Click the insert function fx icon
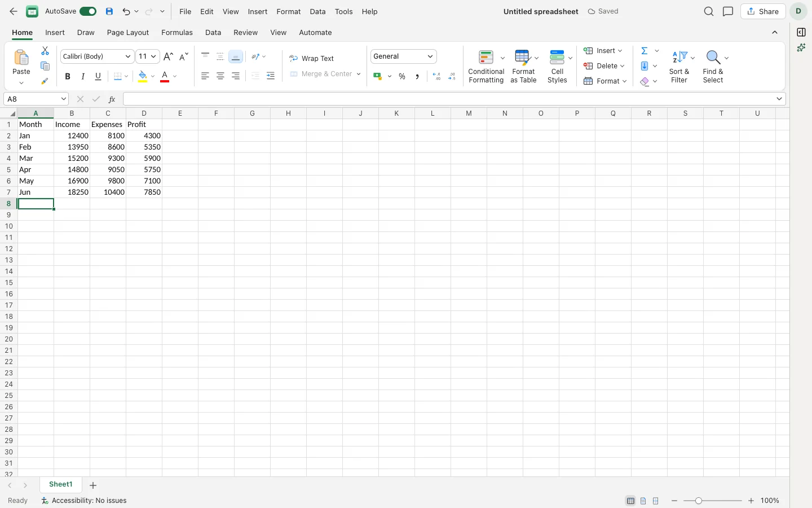This screenshot has width=812, height=508. coord(112,99)
